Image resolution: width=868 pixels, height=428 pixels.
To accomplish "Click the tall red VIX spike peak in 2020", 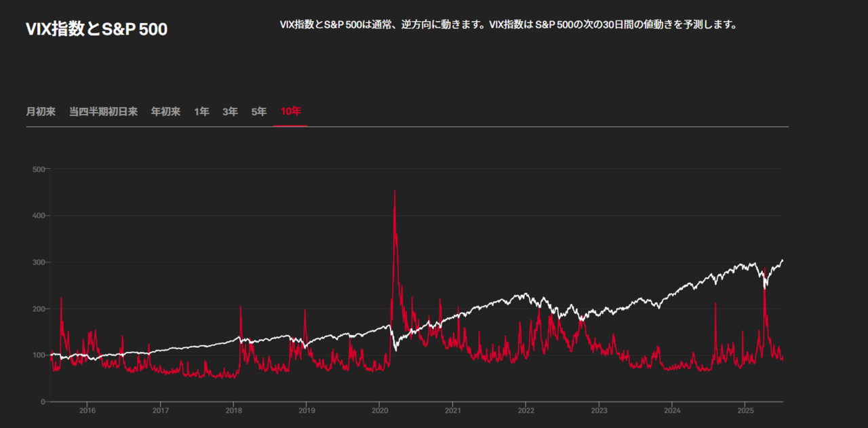I will pyautogui.click(x=395, y=191).
